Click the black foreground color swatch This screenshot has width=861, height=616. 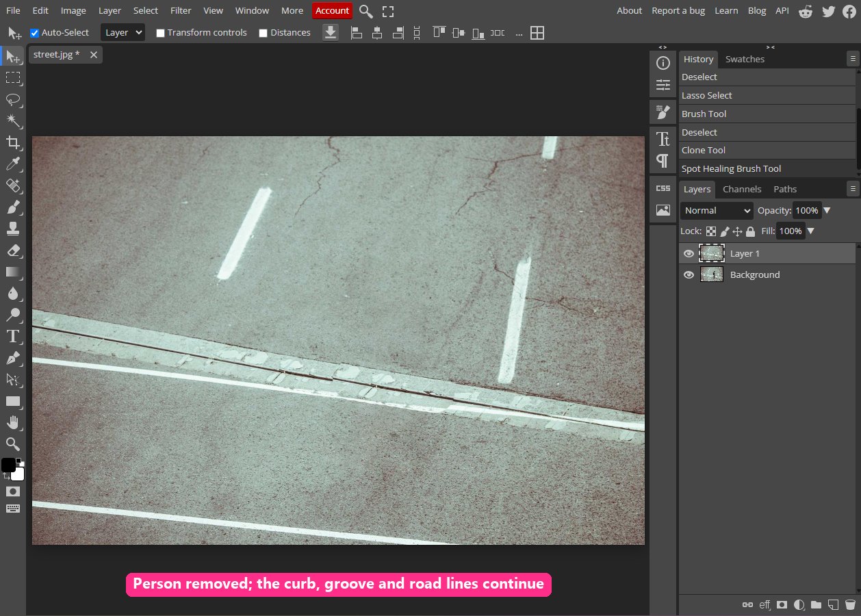click(8, 465)
